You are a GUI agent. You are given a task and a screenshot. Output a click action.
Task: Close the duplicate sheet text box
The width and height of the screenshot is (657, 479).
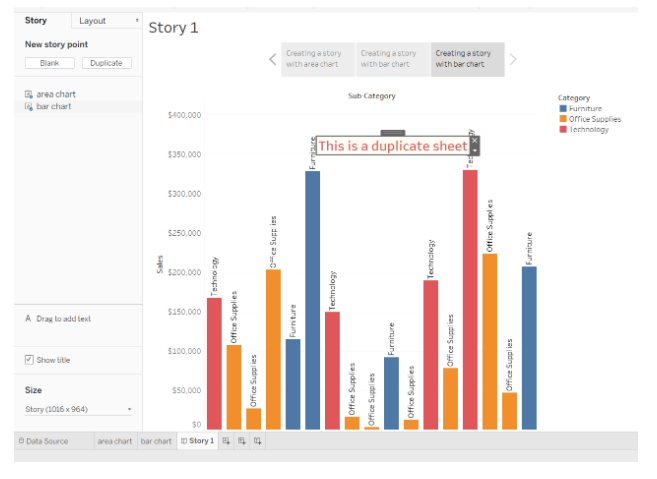[x=475, y=140]
